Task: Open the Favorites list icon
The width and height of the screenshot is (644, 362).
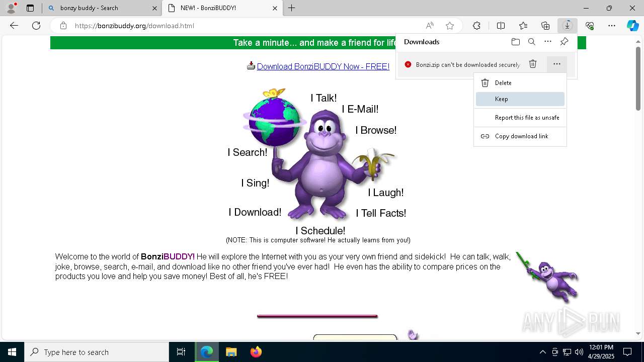Action: coord(523,26)
